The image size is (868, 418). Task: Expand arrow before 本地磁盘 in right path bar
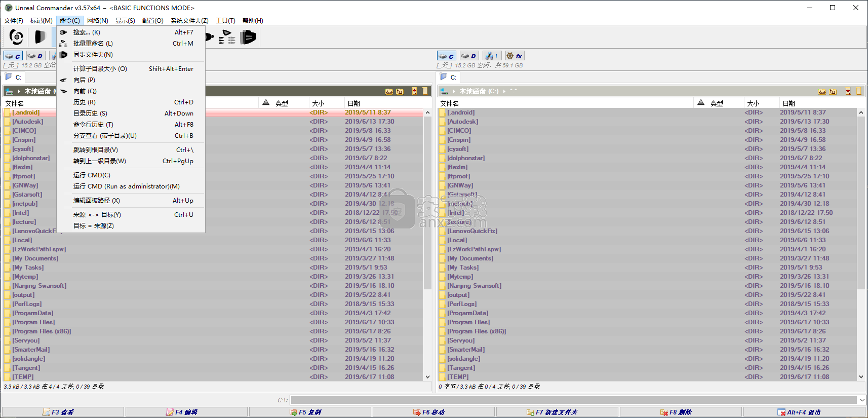[454, 91]
